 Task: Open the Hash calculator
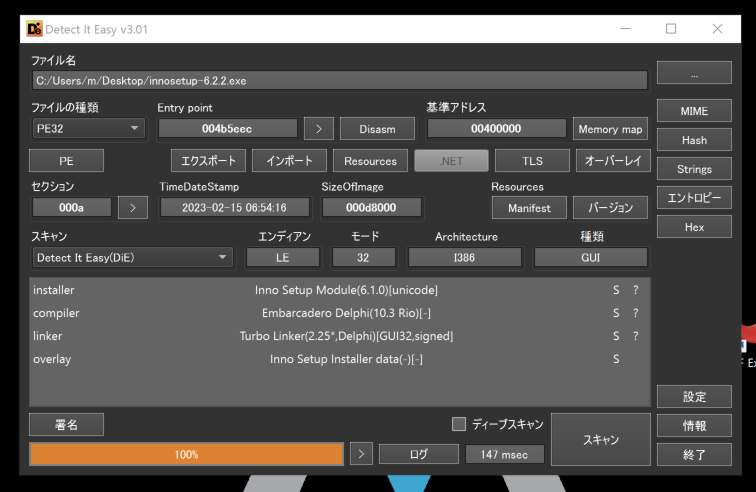pos(694,140)
